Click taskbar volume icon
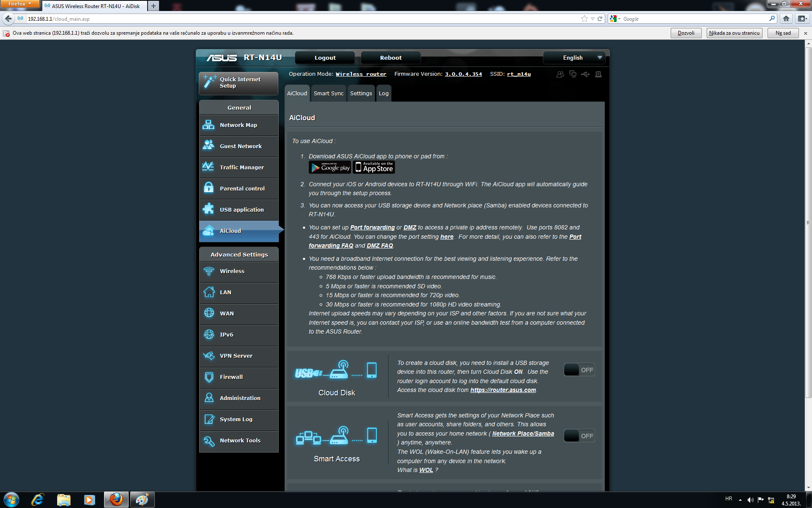This screenshot has width=812, height=508. (751, 500)
